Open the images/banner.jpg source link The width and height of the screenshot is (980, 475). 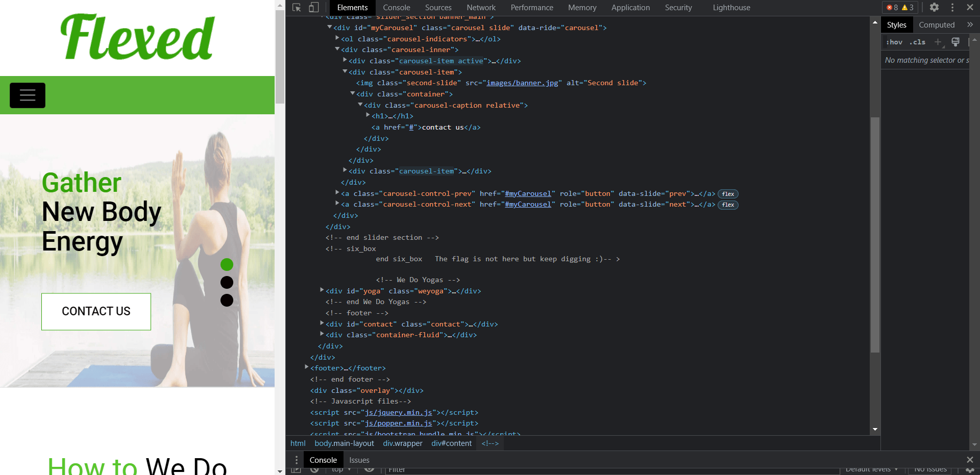click(522, 83)
